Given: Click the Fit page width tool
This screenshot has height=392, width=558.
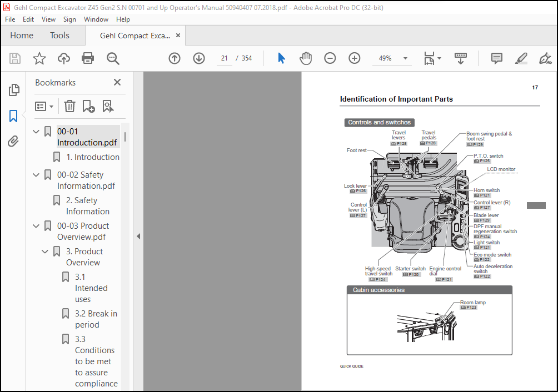Looking at the screenshot, I should pos(429,58).
